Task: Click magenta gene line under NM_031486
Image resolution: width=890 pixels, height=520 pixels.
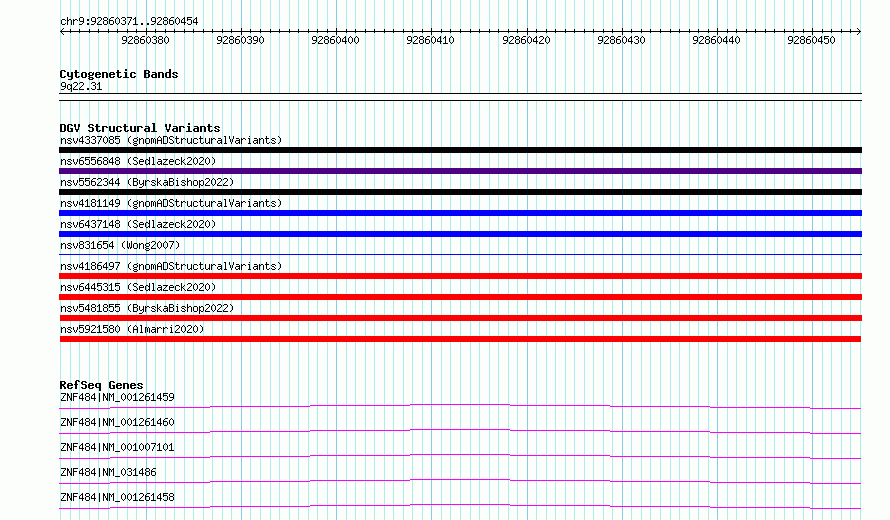Action: (460, 481)
